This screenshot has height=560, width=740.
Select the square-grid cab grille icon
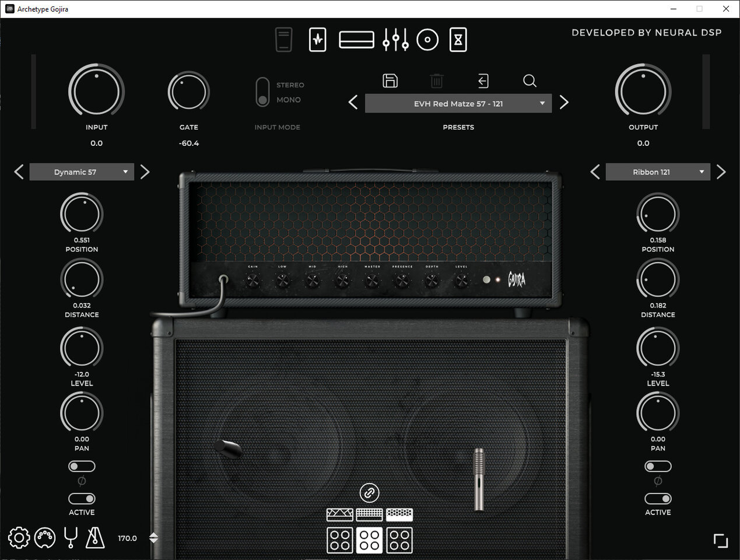coord(369,514)
